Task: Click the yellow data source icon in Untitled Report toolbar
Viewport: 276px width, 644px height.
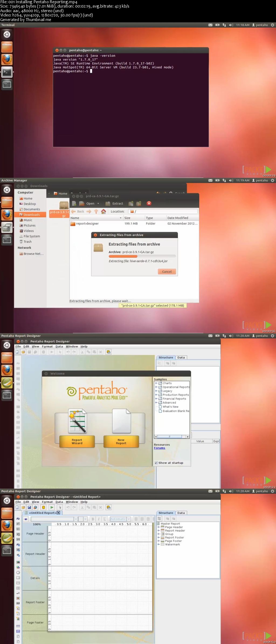Action: [43, 507]
